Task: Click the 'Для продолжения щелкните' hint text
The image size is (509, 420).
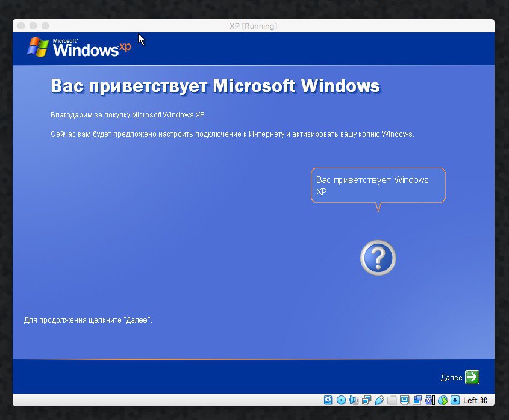Action: pos(88,320)
